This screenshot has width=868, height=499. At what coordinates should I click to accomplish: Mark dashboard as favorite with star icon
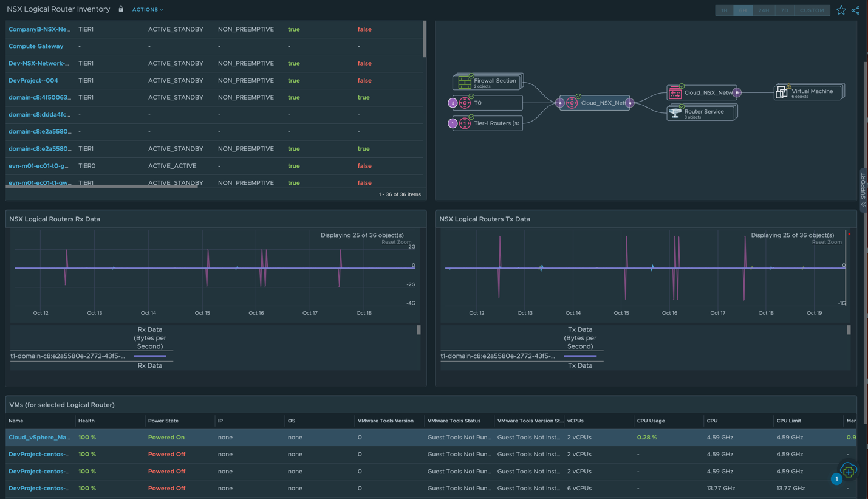point(841,10)
